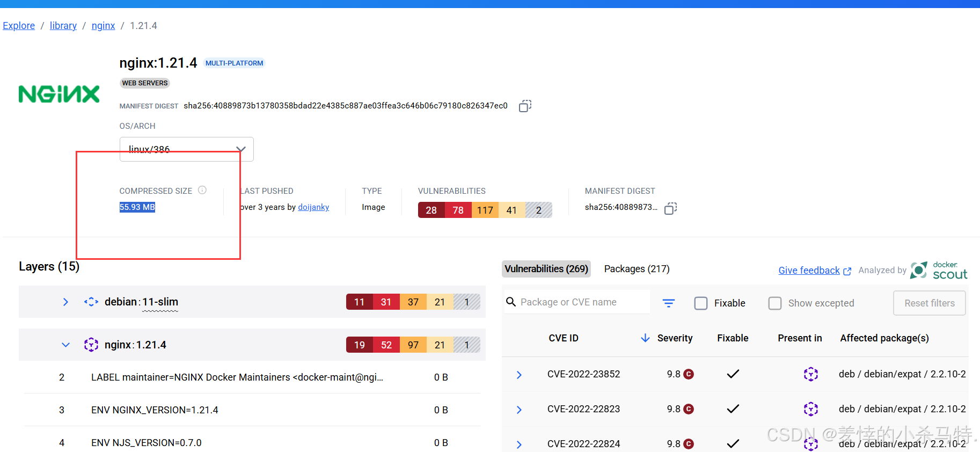Viewport: 980px width, 452px height.
Task: Expand the CVE-2022-22823 row
Action: coord(519,410)
